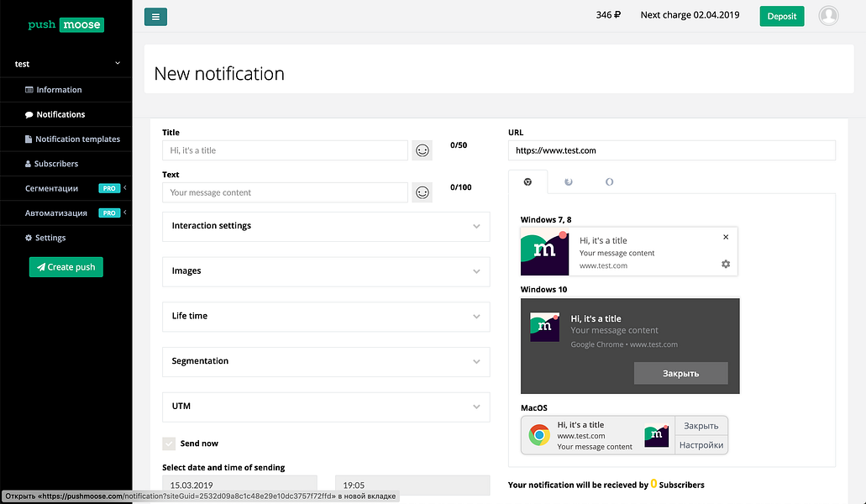Expand the UTM section
The image size is (866, 504).
point(326,407)
